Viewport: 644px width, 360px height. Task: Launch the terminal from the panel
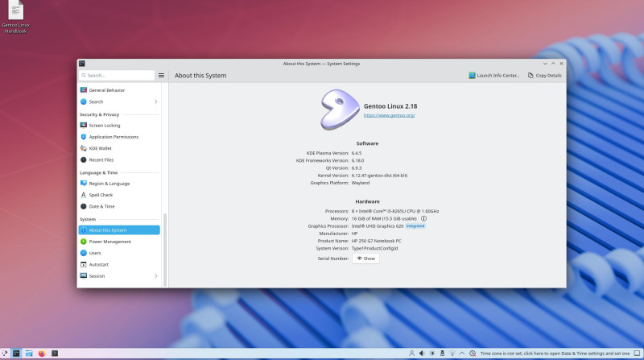click(x=55, y=354)
